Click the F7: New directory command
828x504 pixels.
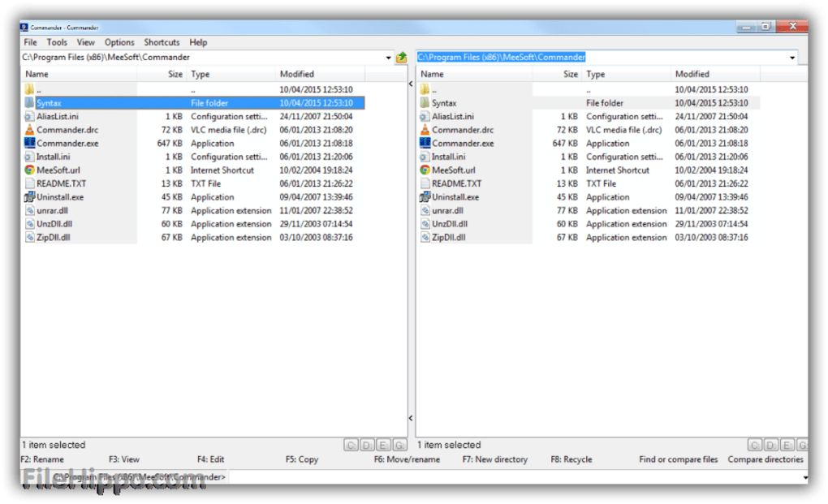(x=495, y=459)
